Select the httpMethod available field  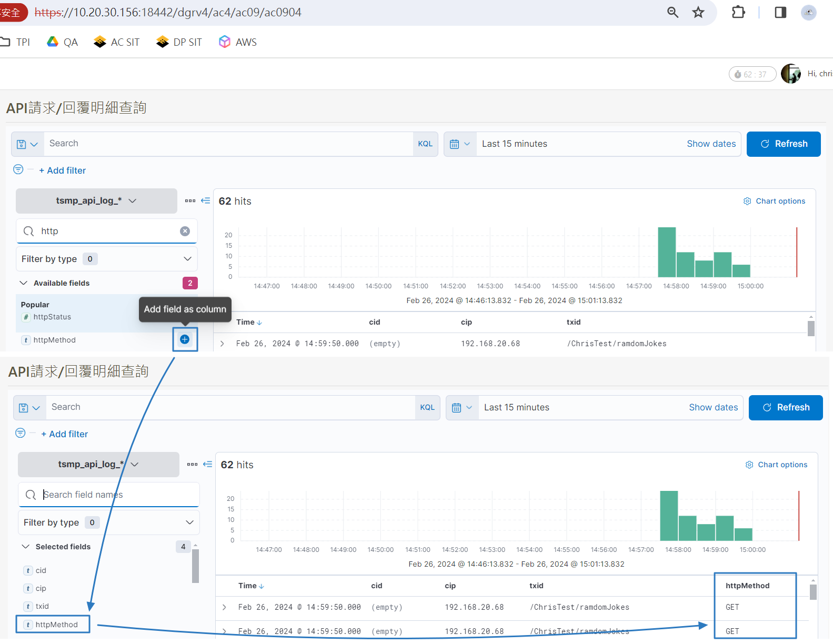[54, 340]
